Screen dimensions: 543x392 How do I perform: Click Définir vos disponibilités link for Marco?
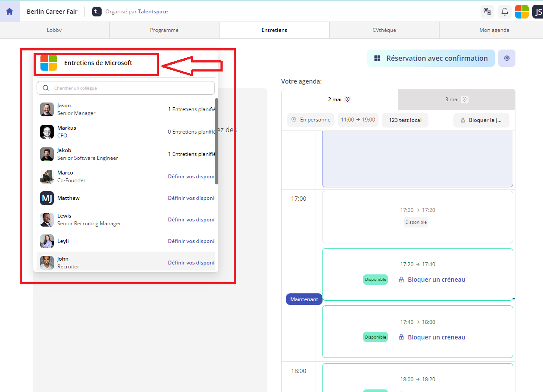[x=191, y=176]
